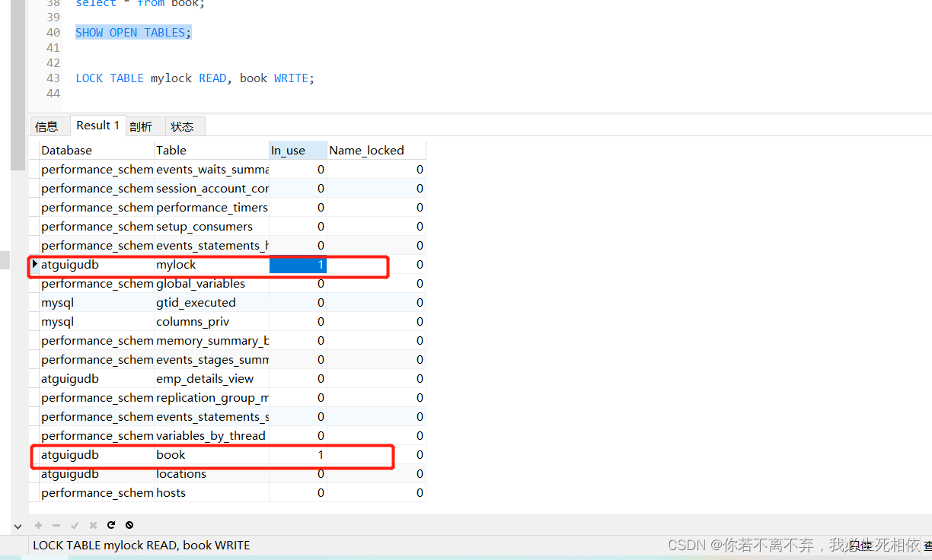Click the mysql database cell in columns_priv row

(97, 322)
